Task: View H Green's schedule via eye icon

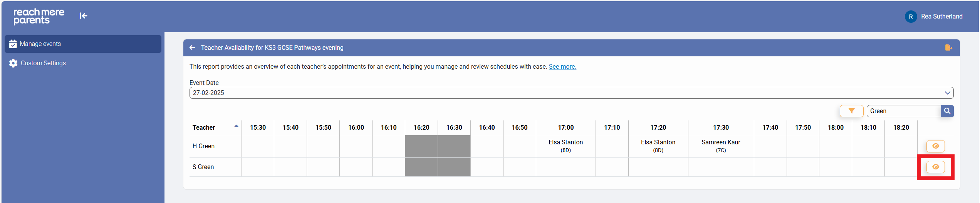Action: coord(935,146)
